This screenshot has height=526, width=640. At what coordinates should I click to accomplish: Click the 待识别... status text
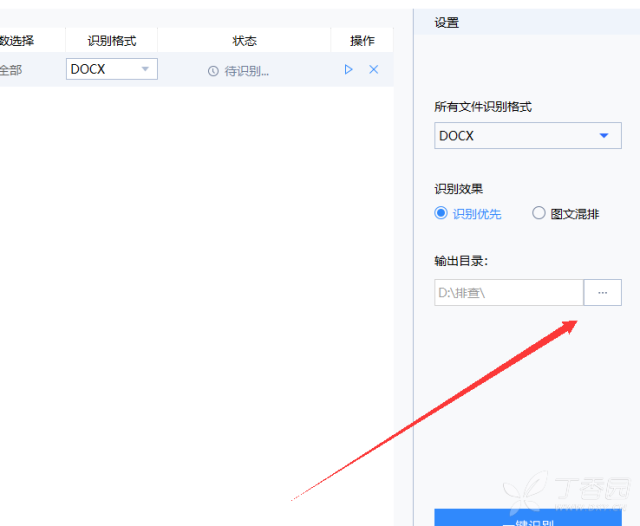(x=247, y=71)
